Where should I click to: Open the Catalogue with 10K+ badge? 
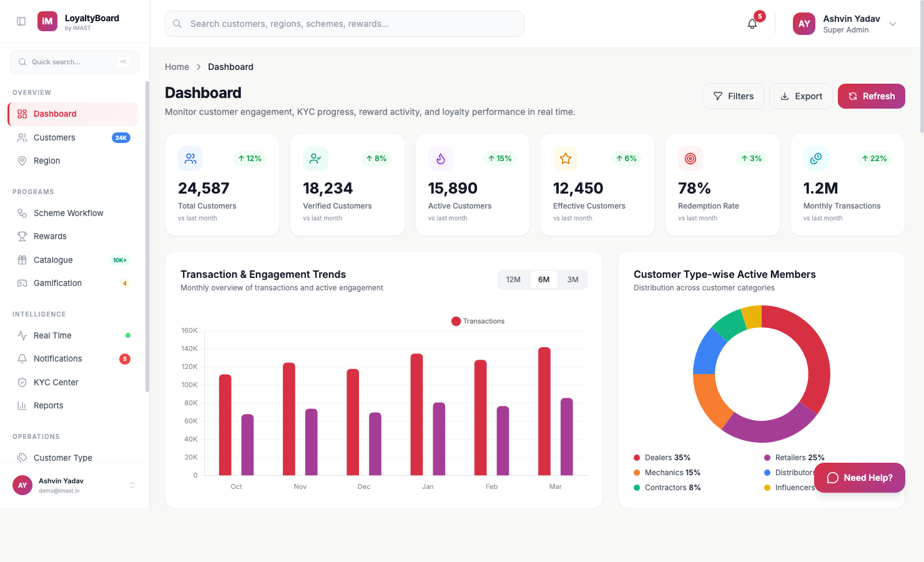53,260
